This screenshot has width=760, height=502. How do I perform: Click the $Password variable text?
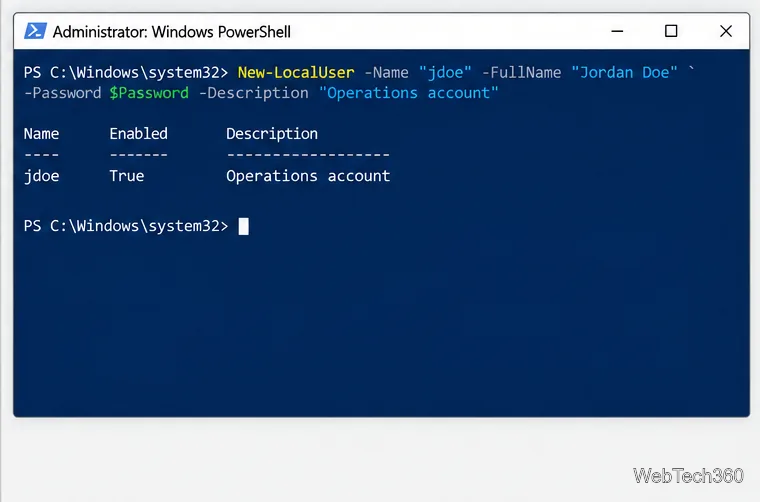tap(149, 93)
